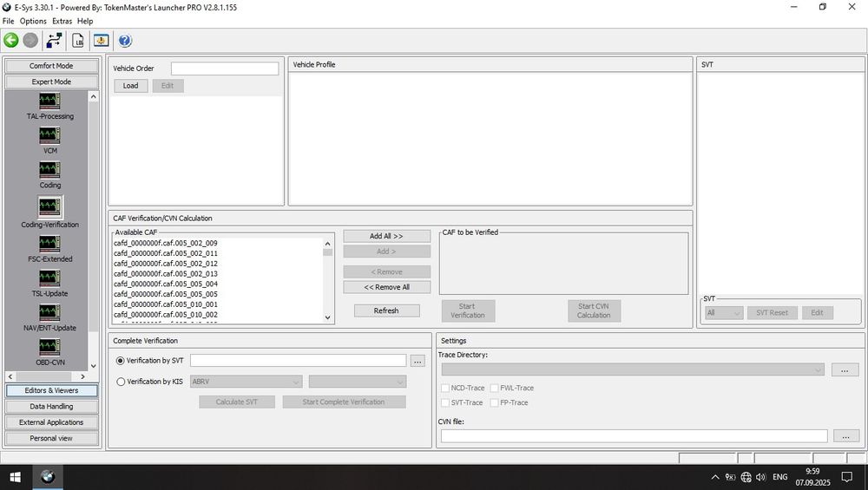Open the FSC-Extended module icon

click(x=49, y=244)
